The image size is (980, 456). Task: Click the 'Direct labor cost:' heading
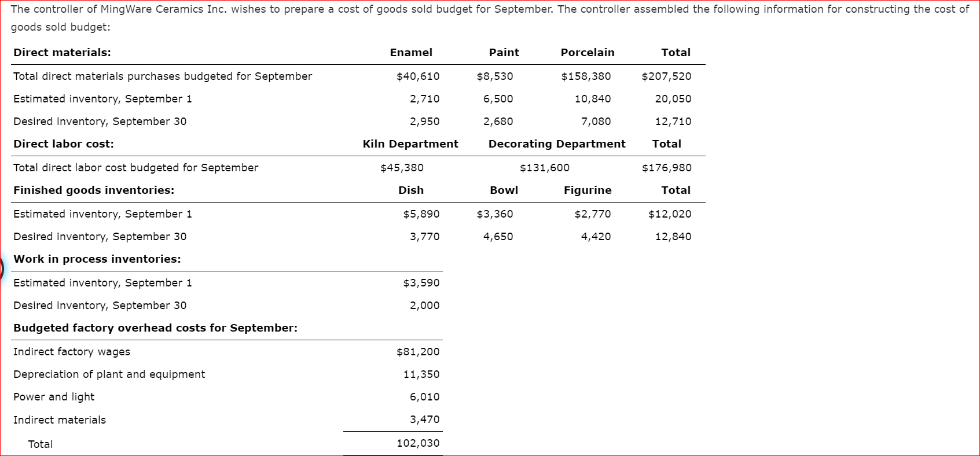64,144
